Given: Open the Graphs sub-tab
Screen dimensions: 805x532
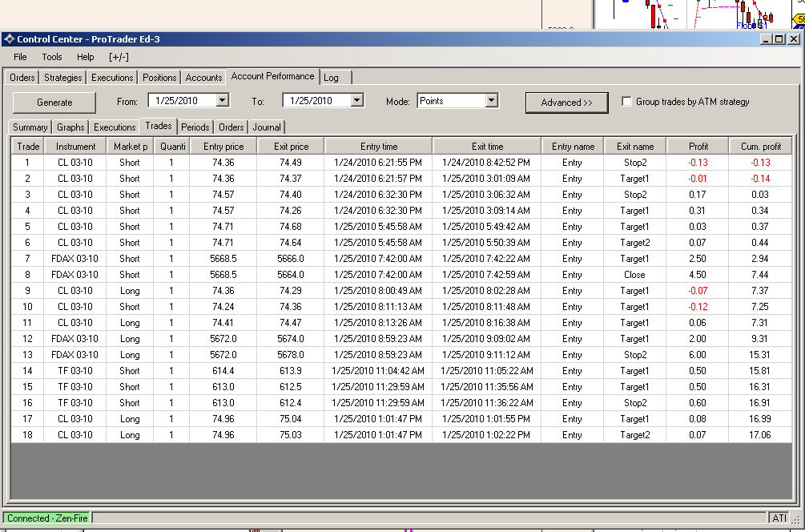Looking at the screenshot, I should pos(70,127).
